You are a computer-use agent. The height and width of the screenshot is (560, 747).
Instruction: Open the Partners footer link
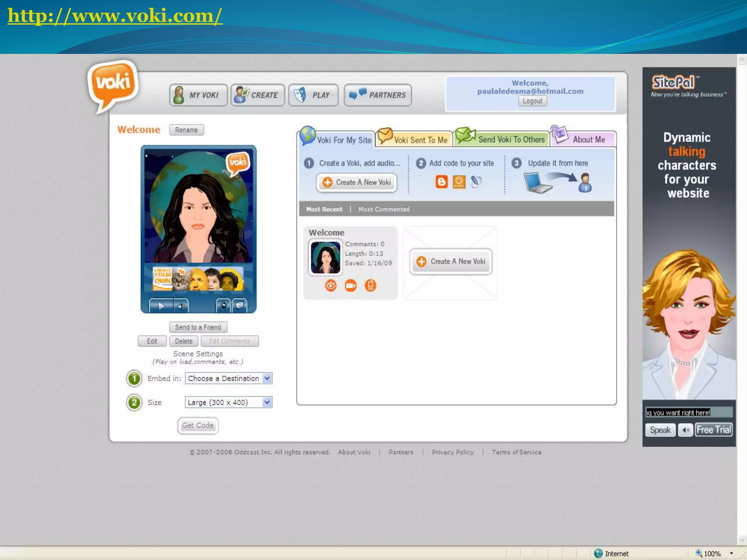point(401,452)
